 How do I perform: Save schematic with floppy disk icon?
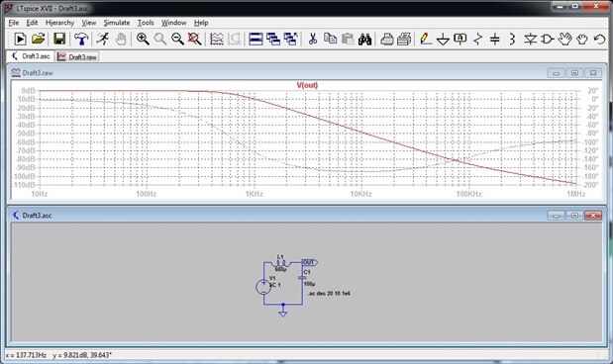[x=59, y=39]
